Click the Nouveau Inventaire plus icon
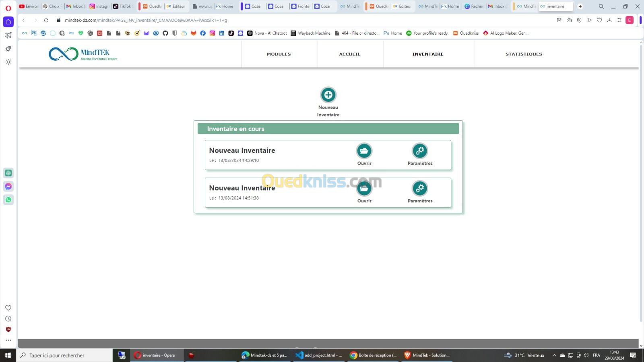The height and width of the screenshot is (362, 644). tap(328, 95)
